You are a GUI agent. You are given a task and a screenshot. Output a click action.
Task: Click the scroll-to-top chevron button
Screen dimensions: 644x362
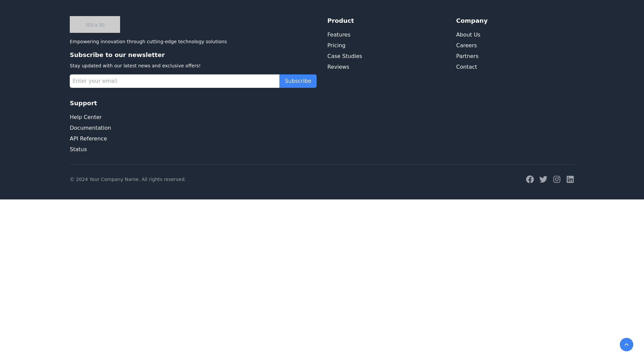coord(627,345)
